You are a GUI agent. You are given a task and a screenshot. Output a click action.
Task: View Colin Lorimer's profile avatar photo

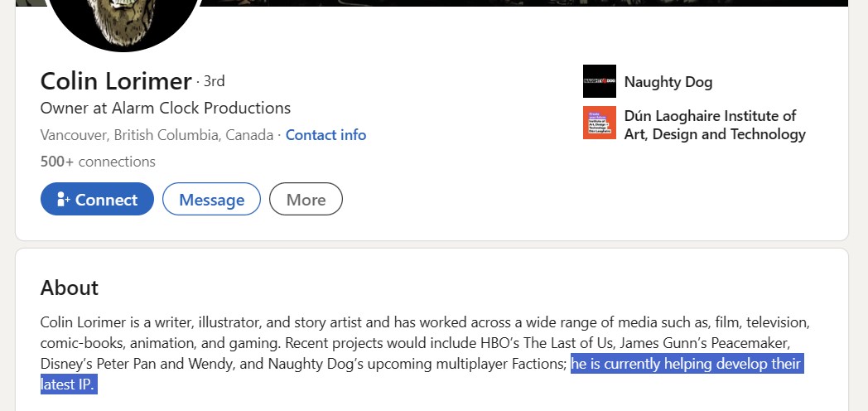click(123, 22)
